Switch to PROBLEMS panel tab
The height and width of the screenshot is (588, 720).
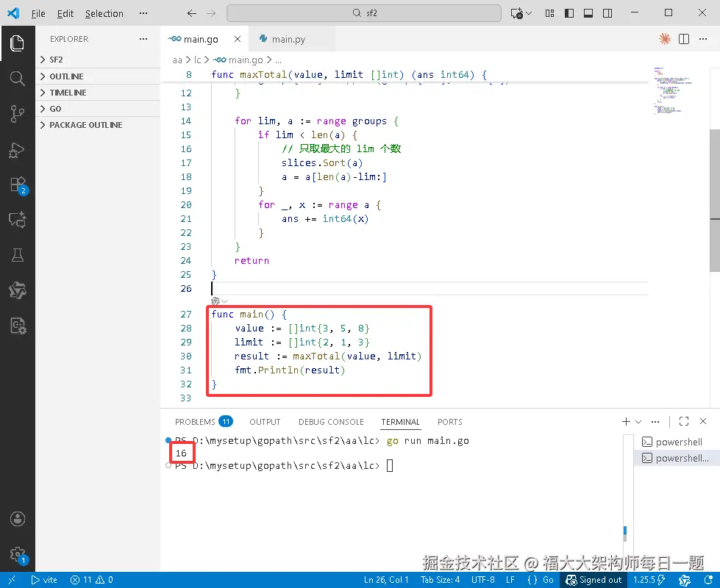coord(204,421)
